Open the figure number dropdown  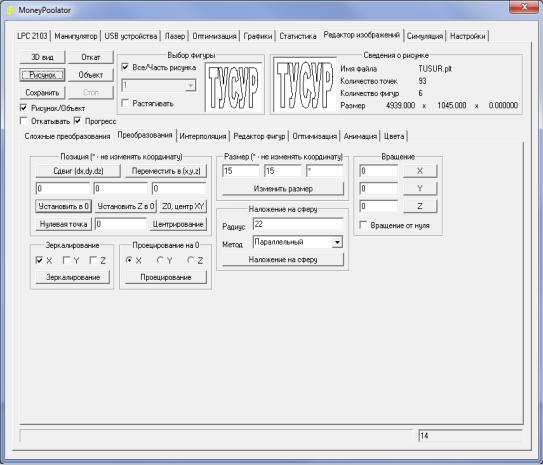[x=190, y=85]
